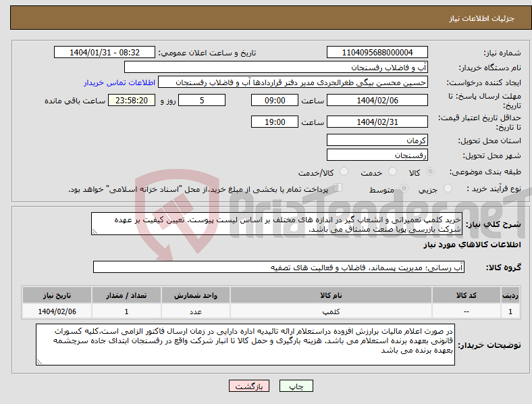Viewport: 532px width, 404px height.
Task: Click the buyer name field آب و فاضلاب رفسنجان
Action: (x=276, y=67)
